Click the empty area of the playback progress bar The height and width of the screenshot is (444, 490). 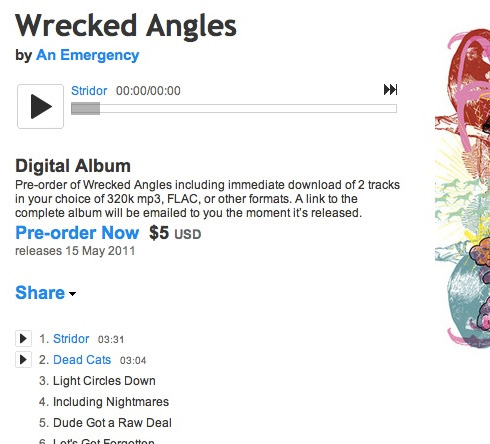point(248,109)
